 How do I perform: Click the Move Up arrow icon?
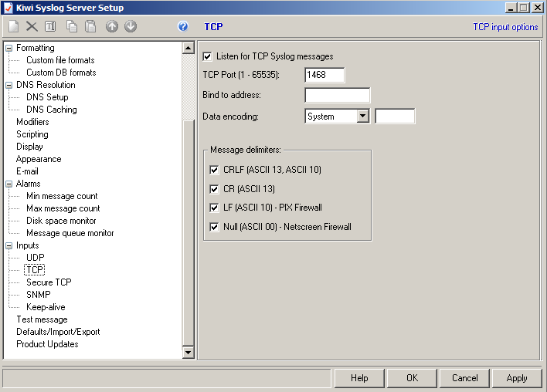pyautogui.click(x=112, y=26)
